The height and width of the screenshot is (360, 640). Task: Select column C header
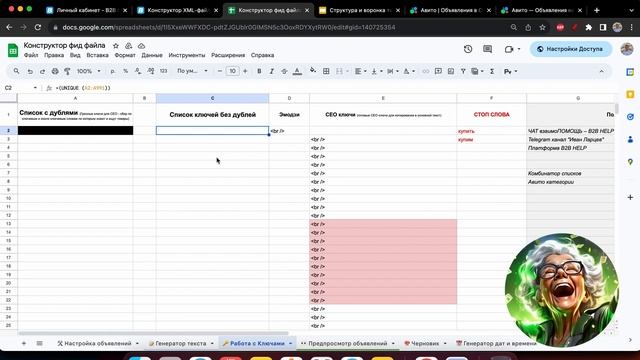pyautogui.click(x=212, y=98)
